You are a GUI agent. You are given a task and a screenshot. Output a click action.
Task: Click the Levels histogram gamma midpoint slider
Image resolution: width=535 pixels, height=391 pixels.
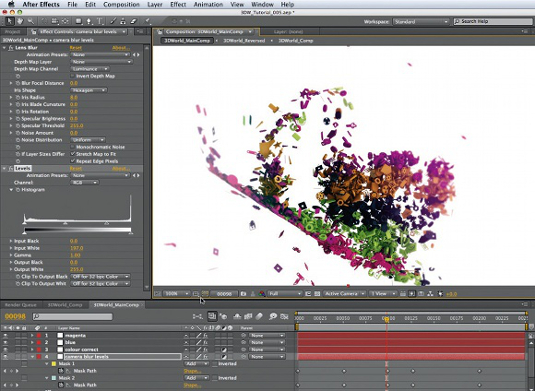65,223
